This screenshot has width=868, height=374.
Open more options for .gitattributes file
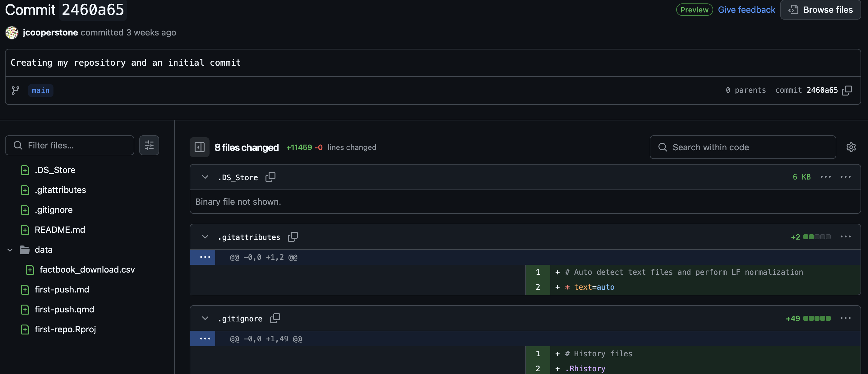tap(845, 237)
